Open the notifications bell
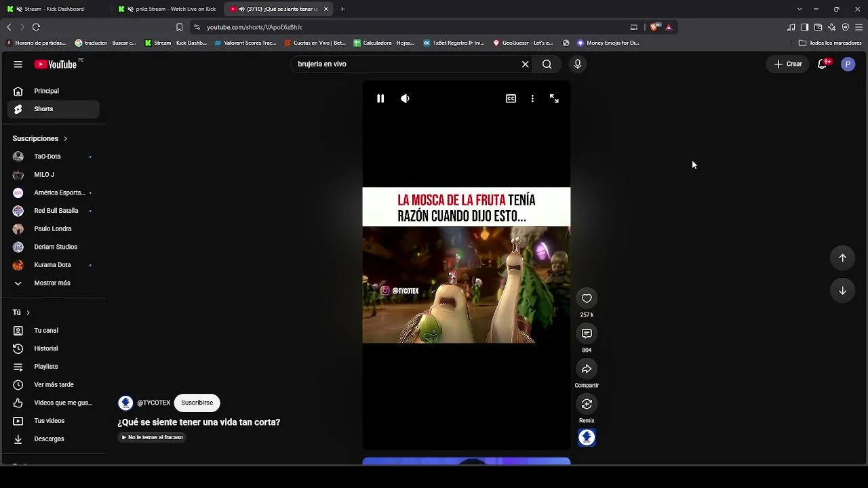This screenshot has height=488, width=868. (823, 64)
